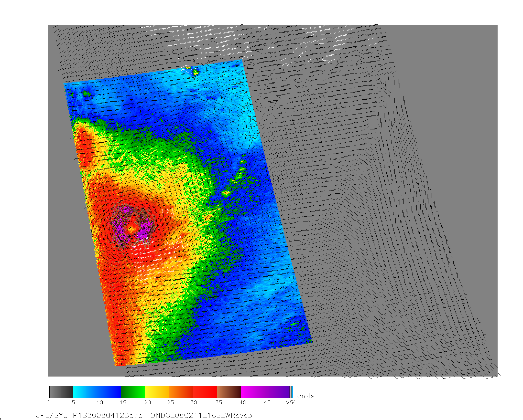523x420 pixels.
Task: Click the yellow 20-25 knots colorbar segment
Action: (157, 392)
